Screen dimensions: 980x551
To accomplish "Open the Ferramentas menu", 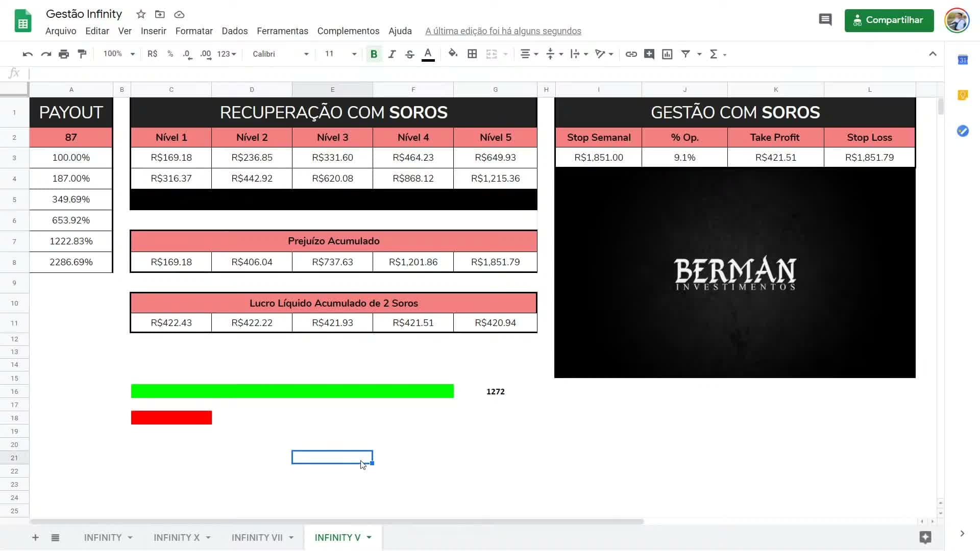I will (282, 31).
